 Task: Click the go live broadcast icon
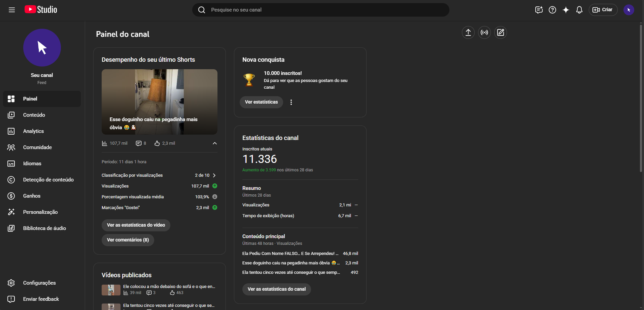pos(484,33)
